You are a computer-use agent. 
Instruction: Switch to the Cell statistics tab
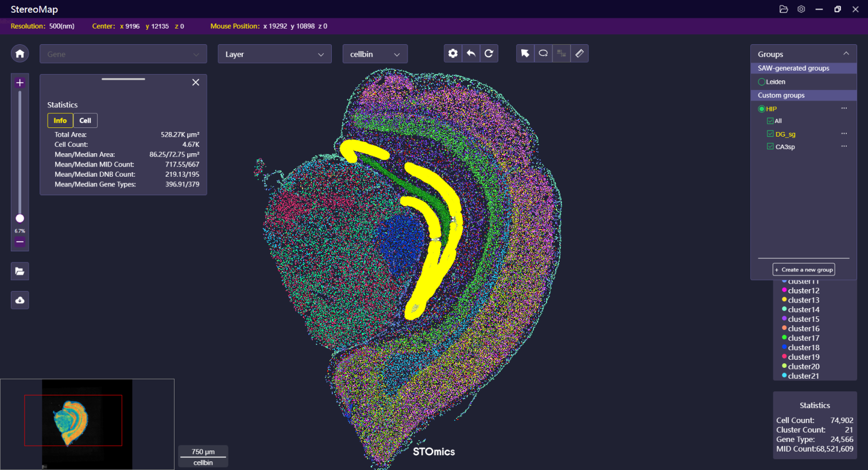coord(85,121)
